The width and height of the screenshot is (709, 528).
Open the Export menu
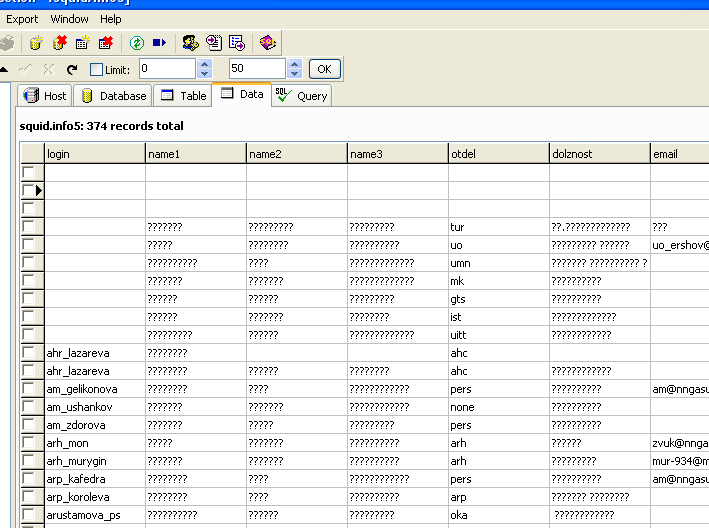[22, 19]
